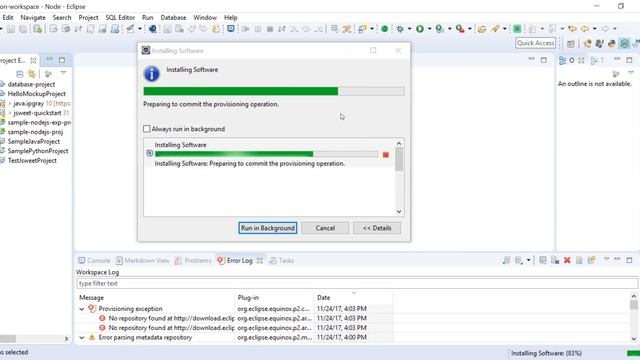This screenshot has width=640, height=360.
Task: Expand the java.ipgray project node
Action: (10, 103)
